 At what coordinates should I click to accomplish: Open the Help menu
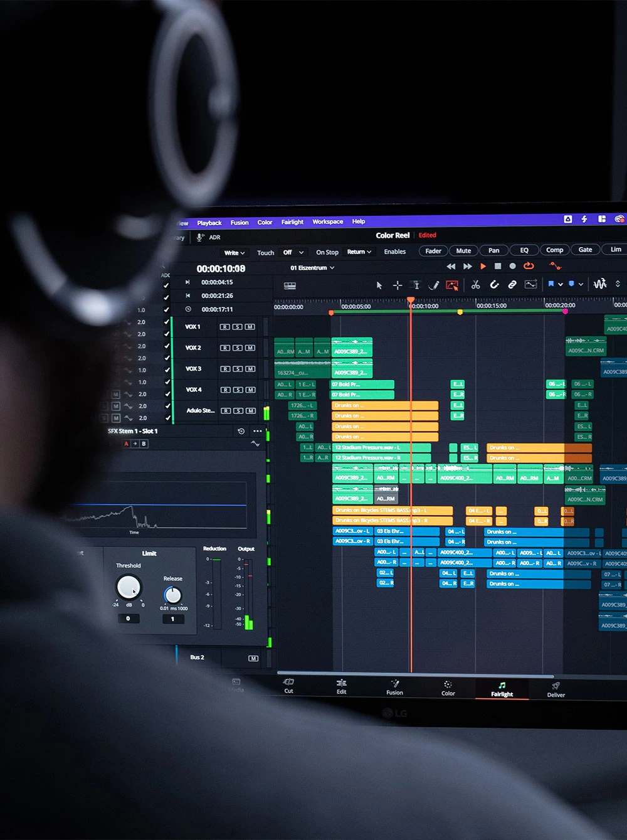point(359,221)
